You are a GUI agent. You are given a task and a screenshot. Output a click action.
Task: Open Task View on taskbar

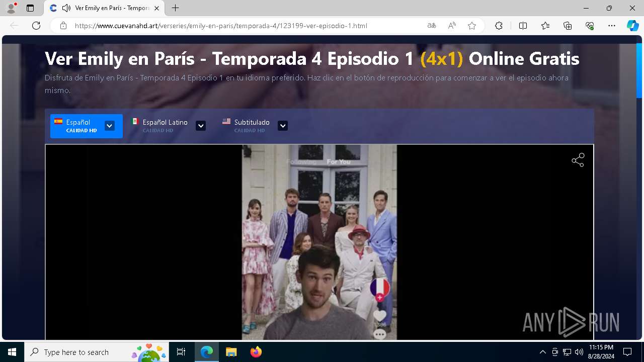[181, 352]
